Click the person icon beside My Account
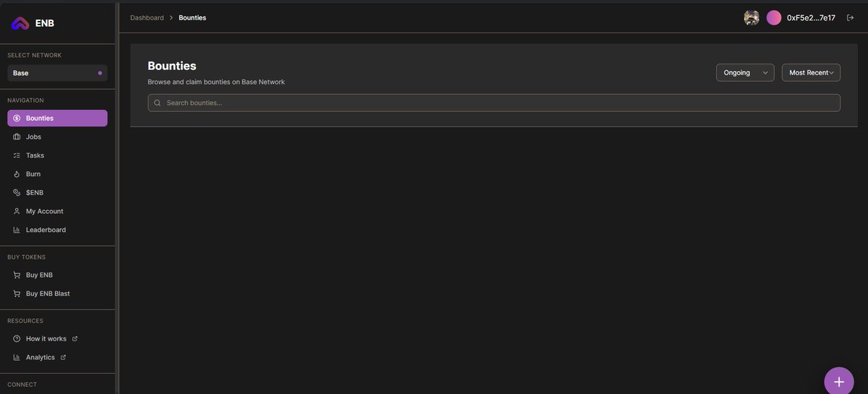This screenshot has width=868, height=394. tap(17, 211)
